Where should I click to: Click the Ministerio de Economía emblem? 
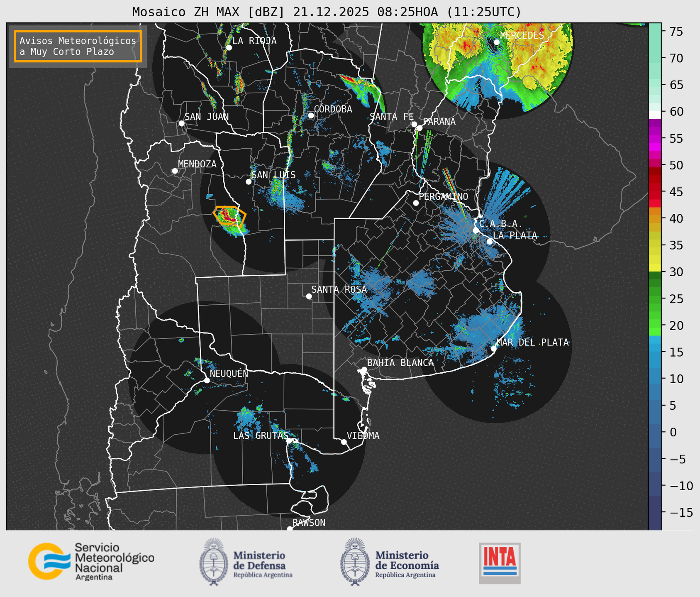click(355, 562)
